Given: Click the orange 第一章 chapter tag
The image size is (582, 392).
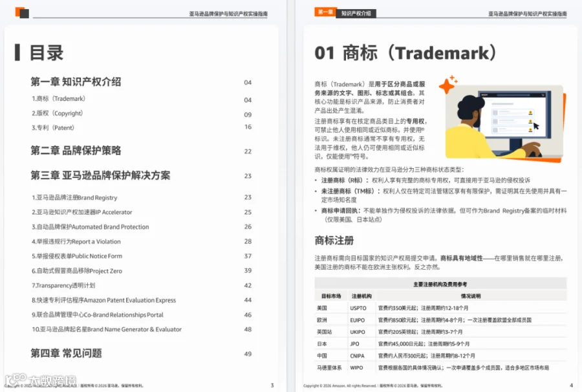Looking at the screenshot, I should [325, 12].
